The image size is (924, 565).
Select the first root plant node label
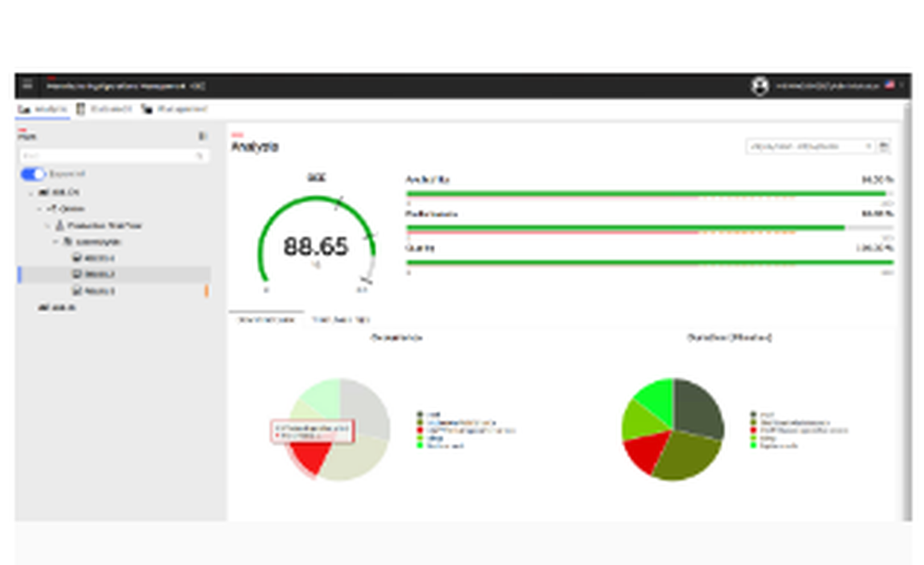tap(65, 192)
